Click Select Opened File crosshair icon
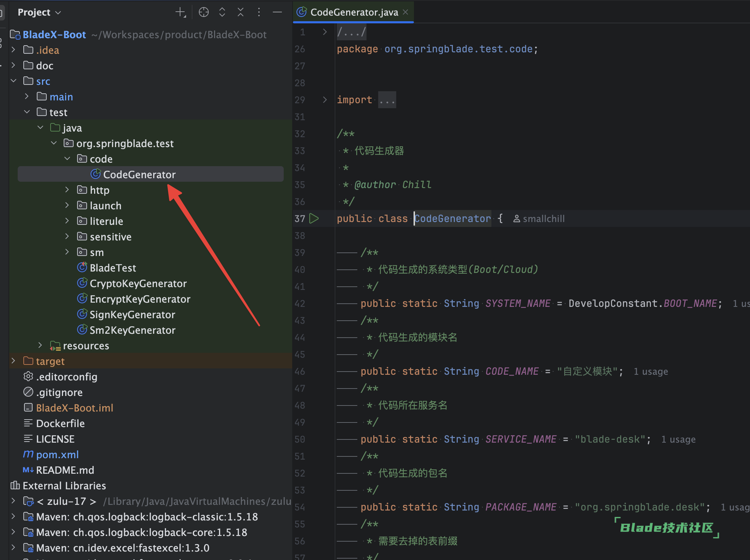This screenshot has height=560, width=750. click(204, 12)
